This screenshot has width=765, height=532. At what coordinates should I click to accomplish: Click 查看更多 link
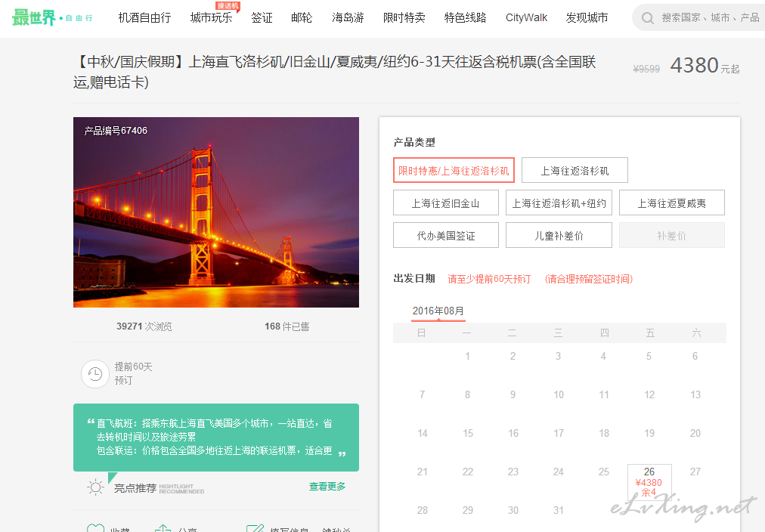click(x=327, y=486)
